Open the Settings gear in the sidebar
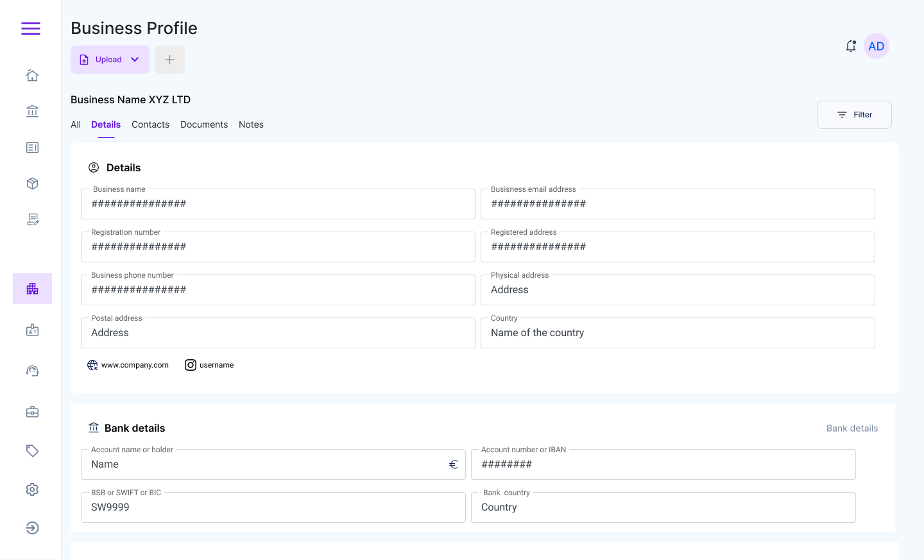Viewport: 924px width, 560px height. tap(32, 489)
